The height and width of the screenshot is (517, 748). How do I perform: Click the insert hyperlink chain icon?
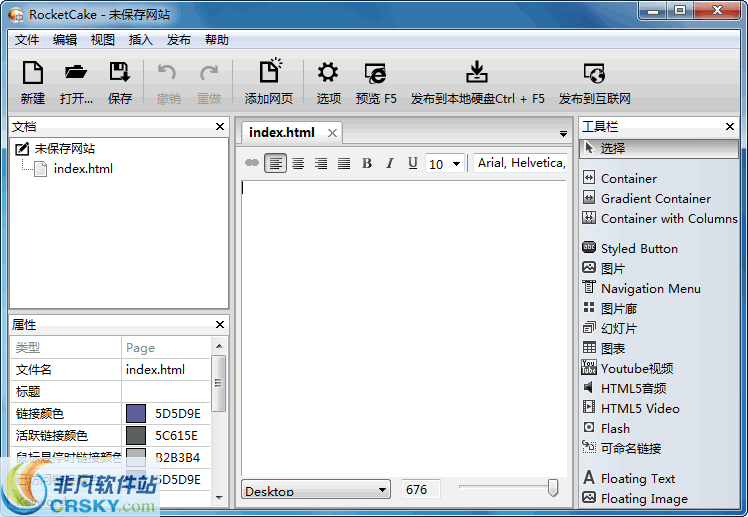pos(252,163)
